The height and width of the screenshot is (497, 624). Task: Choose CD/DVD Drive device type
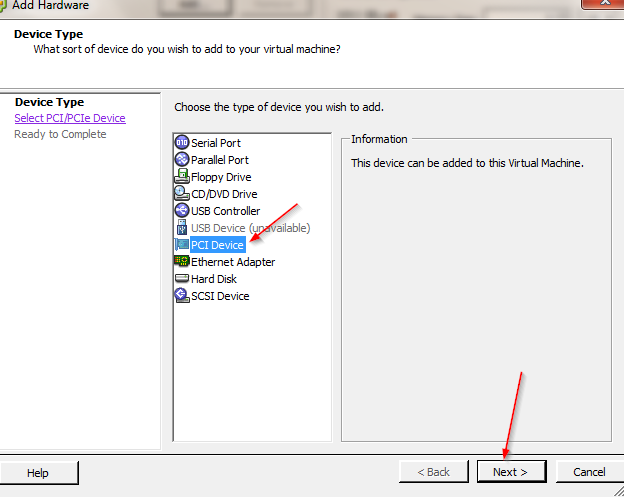[224, 194]
